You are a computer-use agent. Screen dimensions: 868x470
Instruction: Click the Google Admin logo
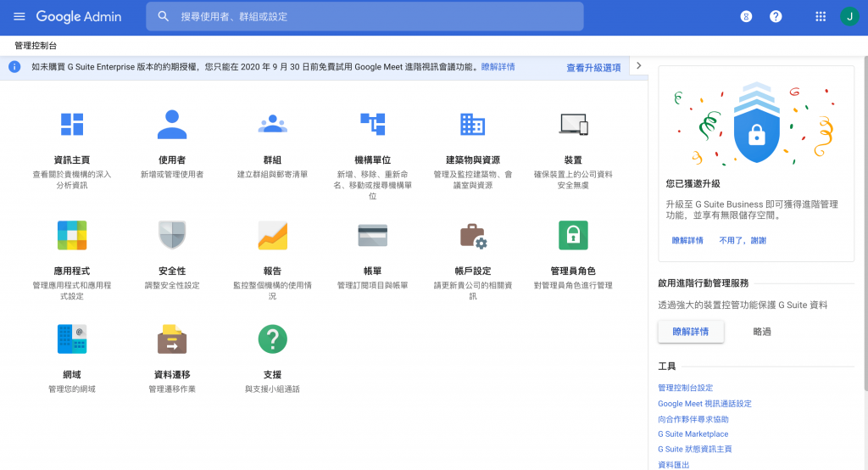(x=79, y=17)
